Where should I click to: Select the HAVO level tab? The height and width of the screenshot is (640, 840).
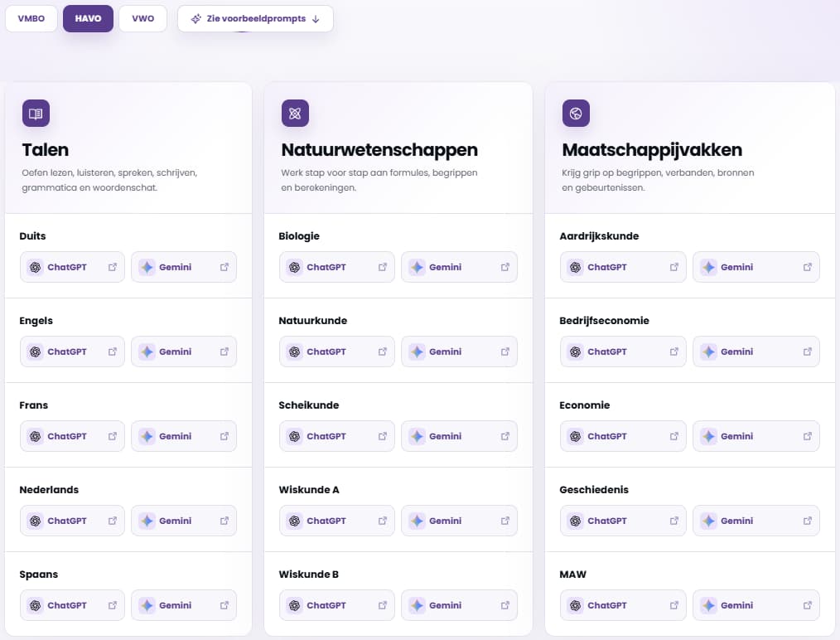coord(88,18)
